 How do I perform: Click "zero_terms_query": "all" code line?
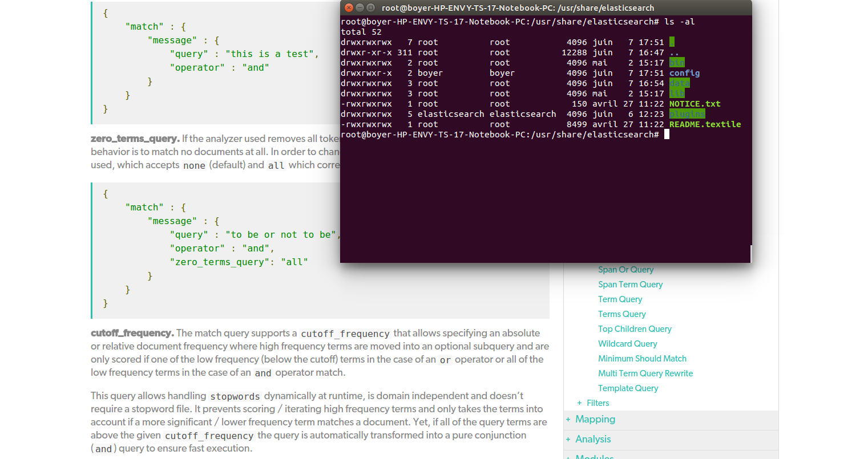tap(239, 262)
